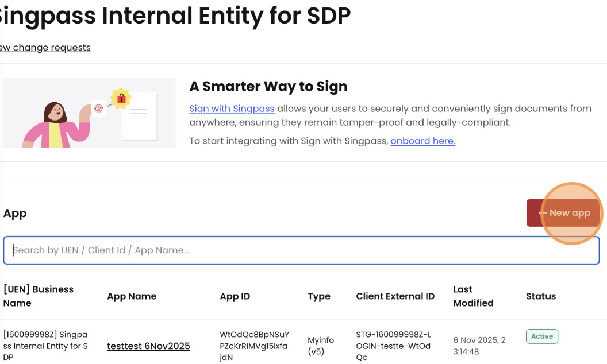Focus the Search by UEN search field
This screenshot has height=364, width=607.
301,250
